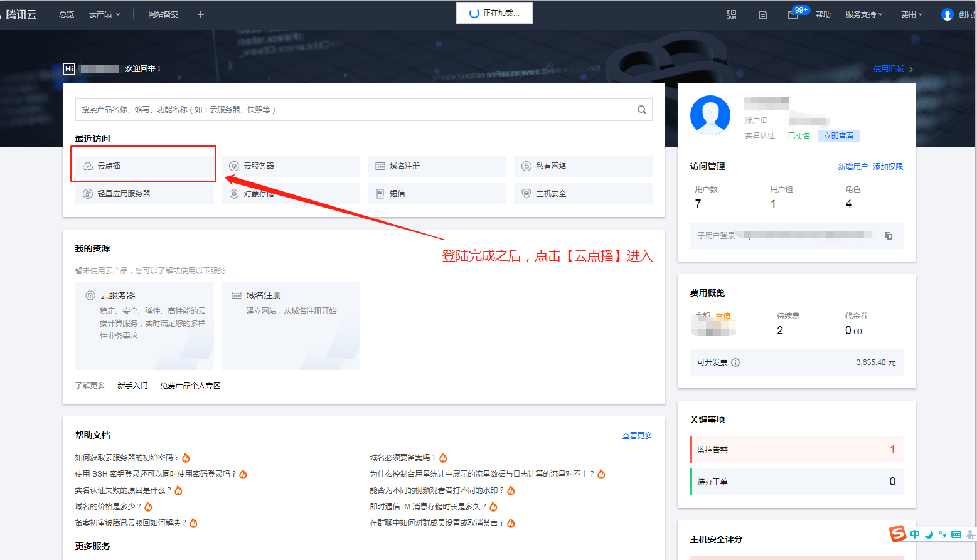Click the 充值 recharge button
Viewport: 977px width, 560px height.
[x=723, y=316]
